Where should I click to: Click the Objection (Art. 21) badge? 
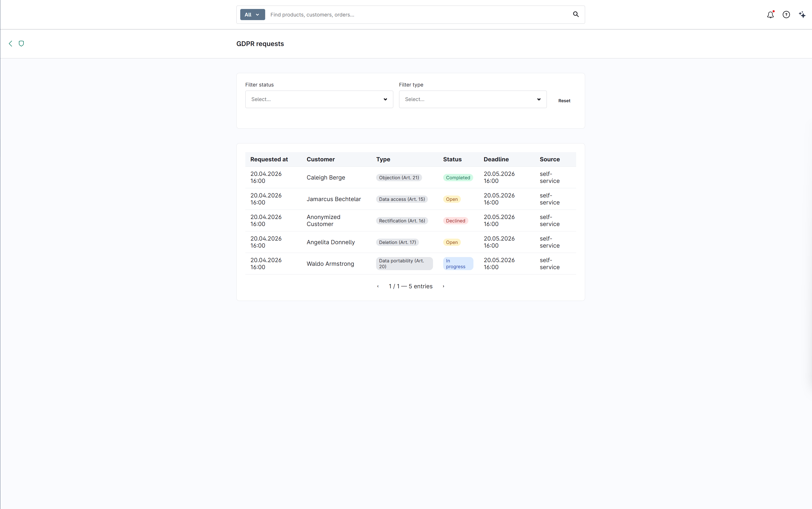pos(399,178)
